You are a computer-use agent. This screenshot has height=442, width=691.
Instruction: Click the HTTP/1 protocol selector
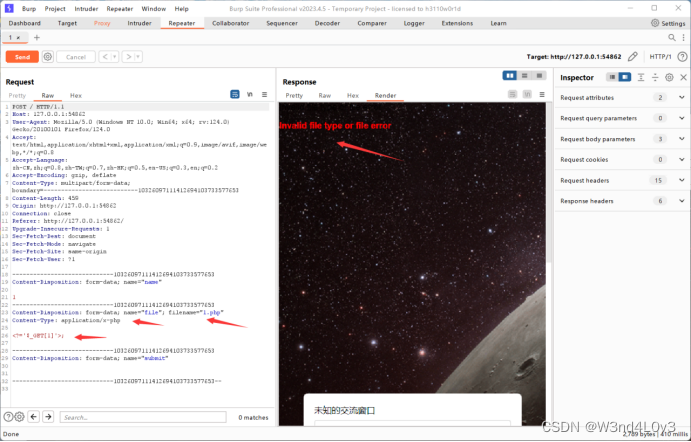click(660, 56)
